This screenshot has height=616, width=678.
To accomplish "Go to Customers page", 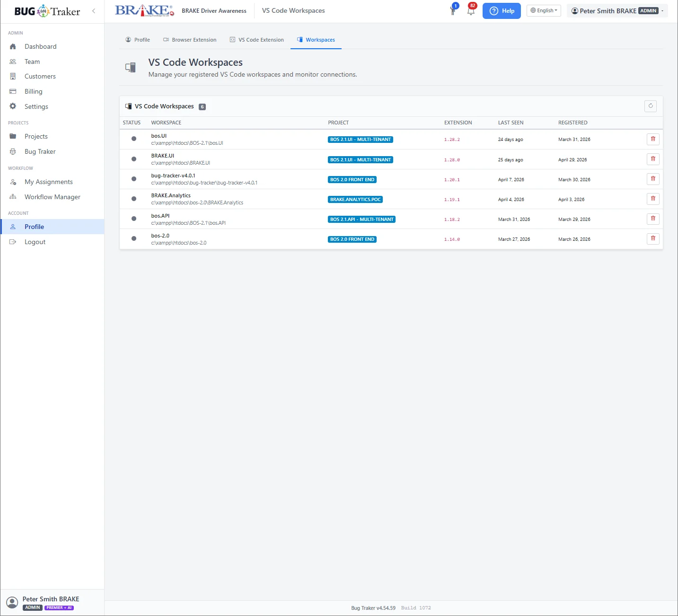I will click(52, 76).
